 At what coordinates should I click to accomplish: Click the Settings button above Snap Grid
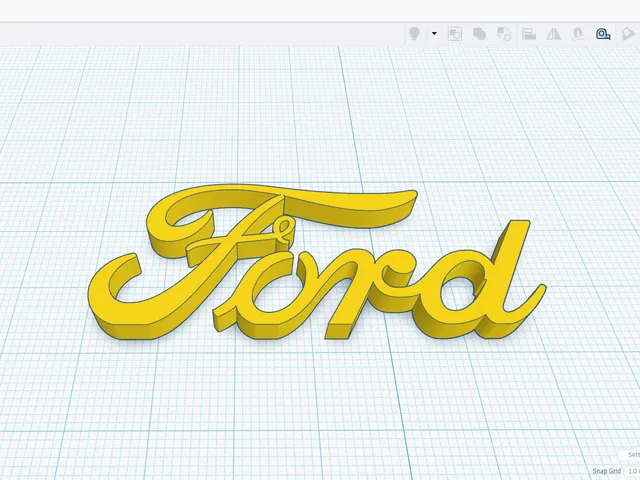[631, 454]
